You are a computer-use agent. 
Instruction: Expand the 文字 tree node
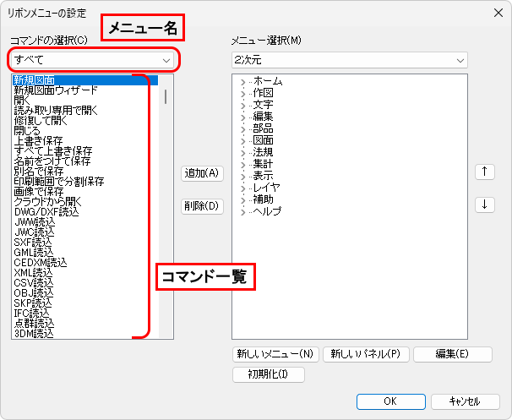pyautogui.click(x=242, y=106)
